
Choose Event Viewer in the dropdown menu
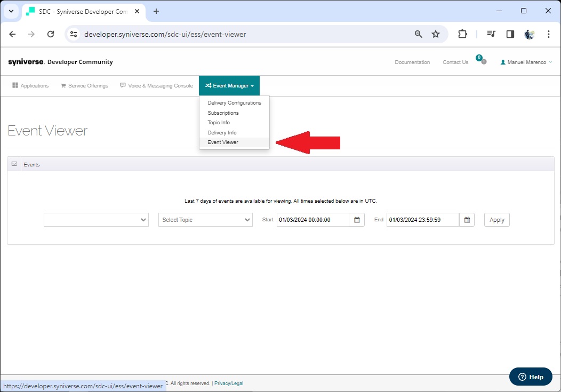[x=234, y=142]
